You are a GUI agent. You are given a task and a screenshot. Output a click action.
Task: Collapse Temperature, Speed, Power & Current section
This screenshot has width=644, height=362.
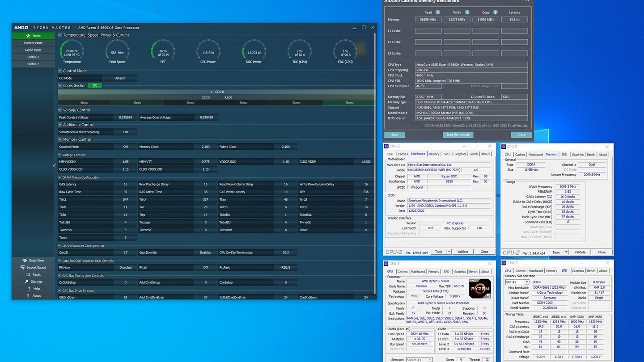(60, 35)
